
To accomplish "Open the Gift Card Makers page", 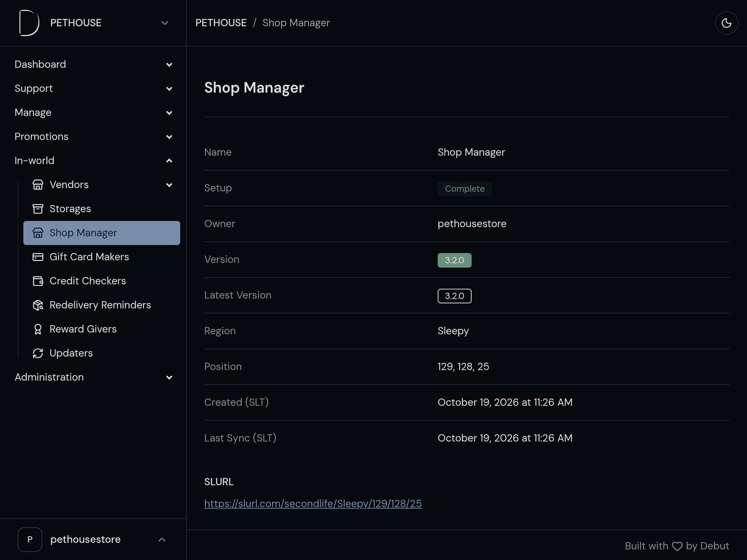I will click(x=102, y=257).
